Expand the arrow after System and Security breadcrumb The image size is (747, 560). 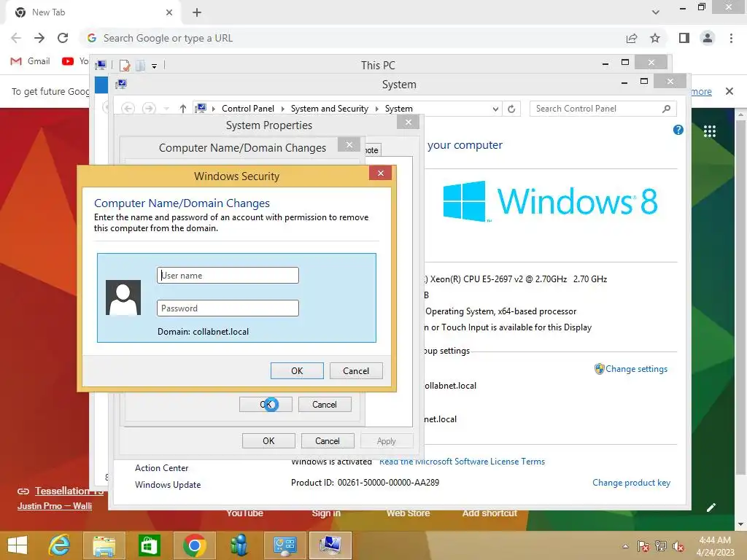click(377, 109)
